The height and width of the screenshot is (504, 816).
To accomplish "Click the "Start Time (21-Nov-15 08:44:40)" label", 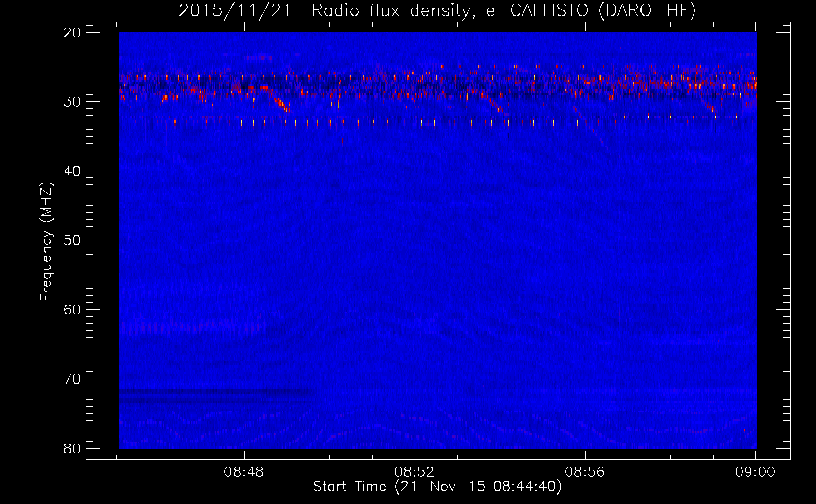I will click(437, 487).
